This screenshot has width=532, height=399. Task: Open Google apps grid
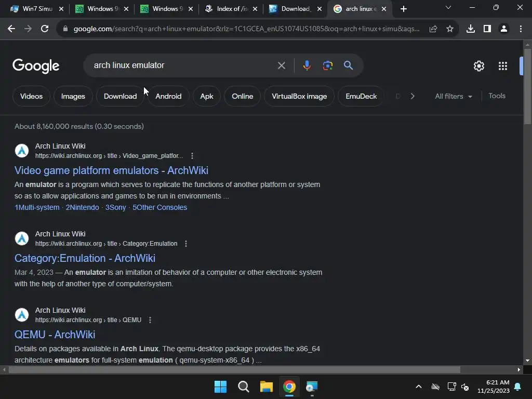502,66
